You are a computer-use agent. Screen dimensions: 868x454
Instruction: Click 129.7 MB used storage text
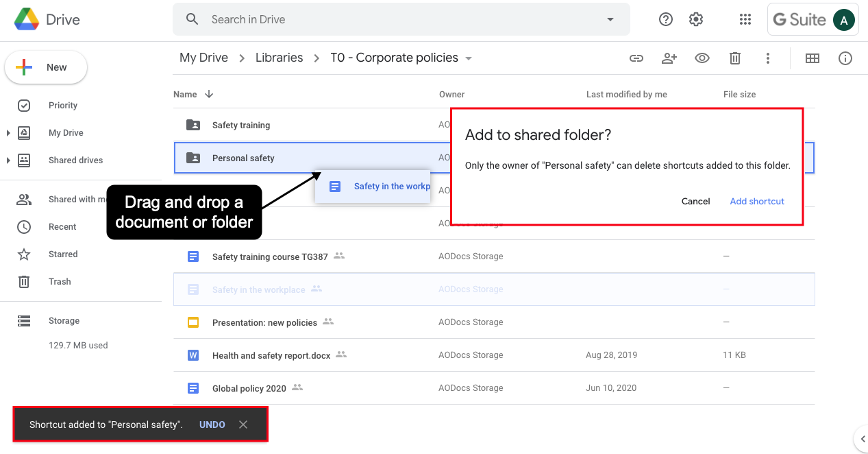click(x=78, y=346)
